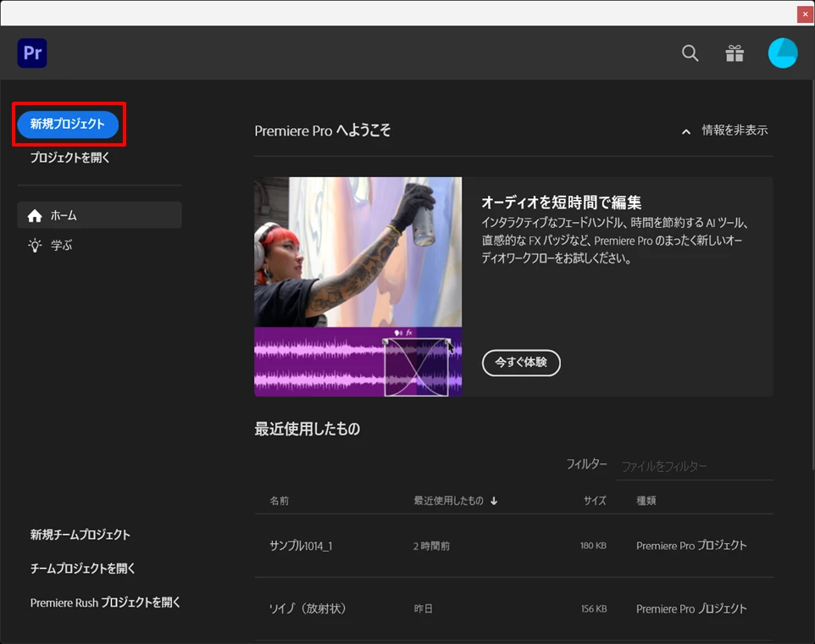Image resolution: width=815 pixels, height=644 pixels.
Task: Click プロジェクトを開く to open a project
Action: click(x=69, y=158)
